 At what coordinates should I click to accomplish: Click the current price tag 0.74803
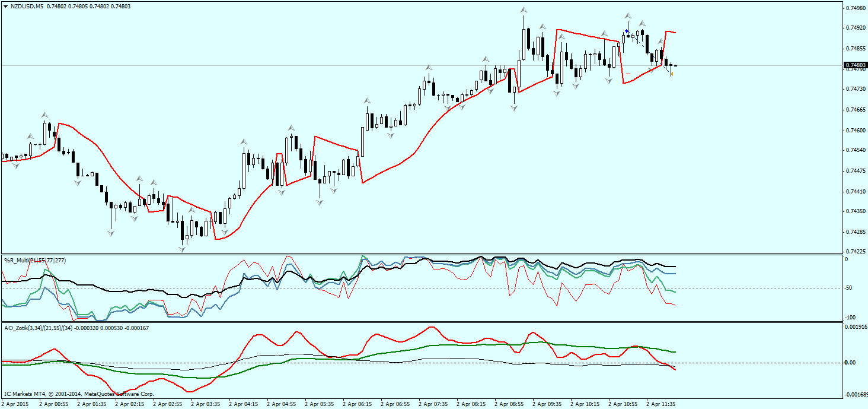coord(855,65)
